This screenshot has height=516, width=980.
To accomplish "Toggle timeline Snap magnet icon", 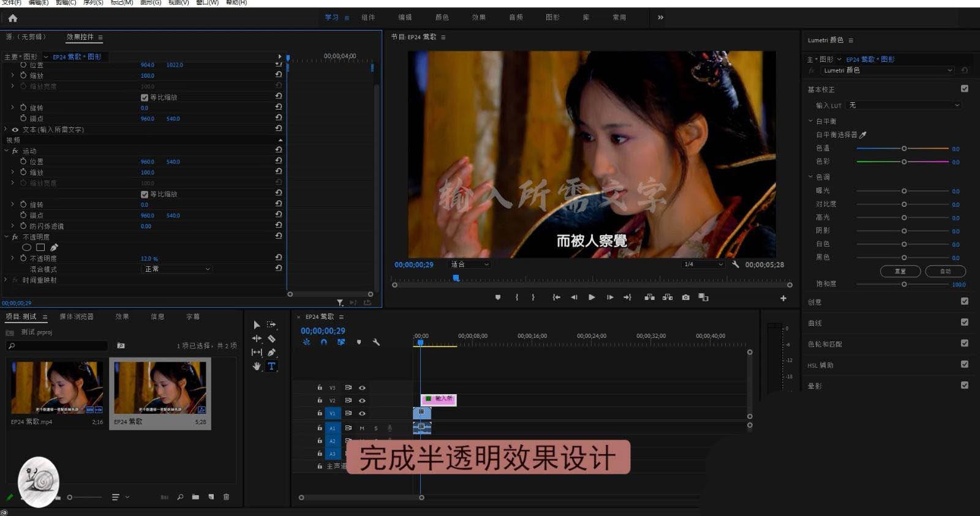I will 323,342.
